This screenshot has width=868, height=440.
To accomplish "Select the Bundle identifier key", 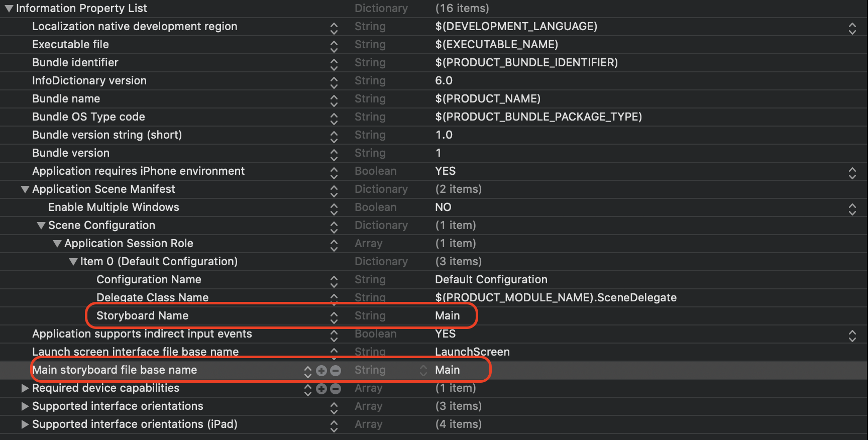I will point(75,63).
